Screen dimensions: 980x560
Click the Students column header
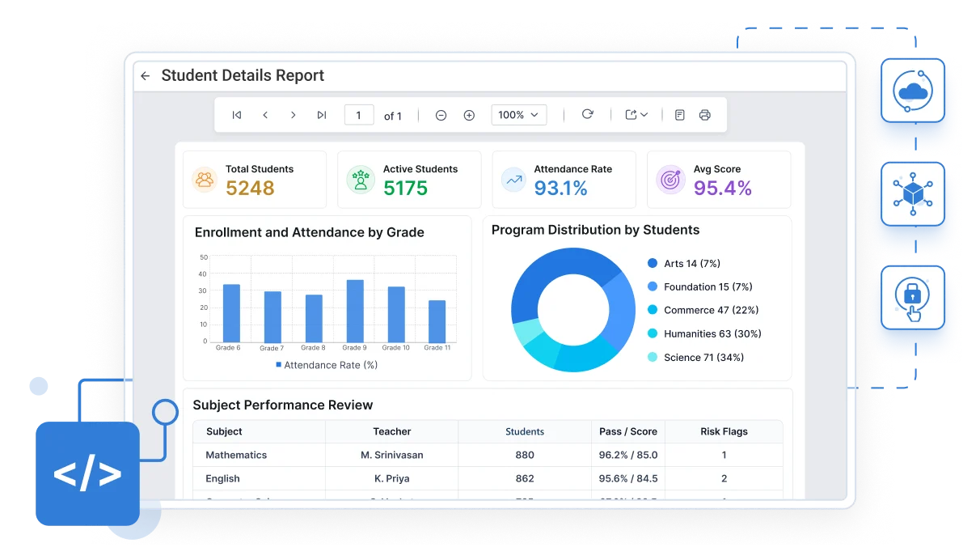(525, 431)
